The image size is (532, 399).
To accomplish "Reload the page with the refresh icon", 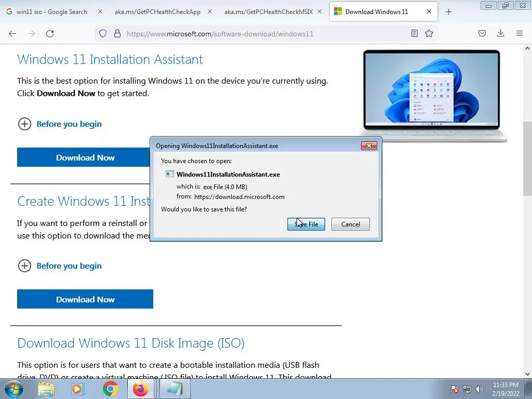I will pos(50,33).
